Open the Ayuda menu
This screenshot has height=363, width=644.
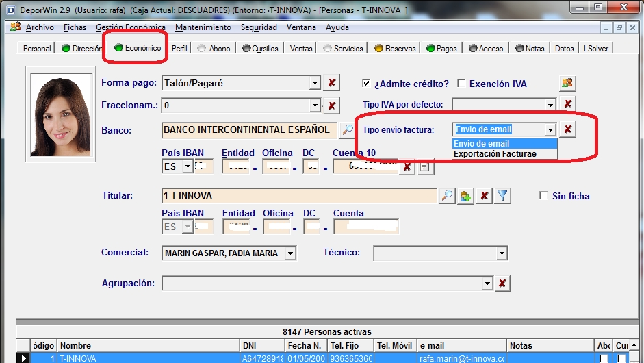tap(337, 27)
